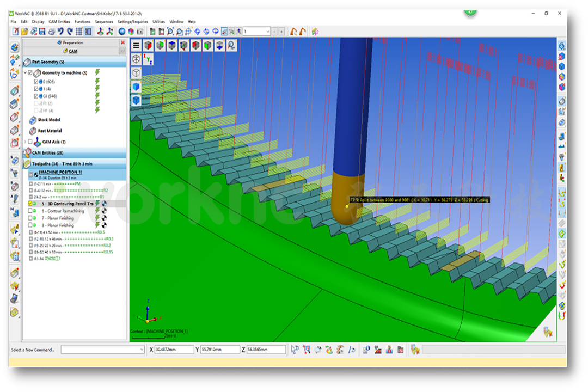Click the Toolpaths (34) header
This screenshot has height=392, width=588.
[x=74, y=164]
